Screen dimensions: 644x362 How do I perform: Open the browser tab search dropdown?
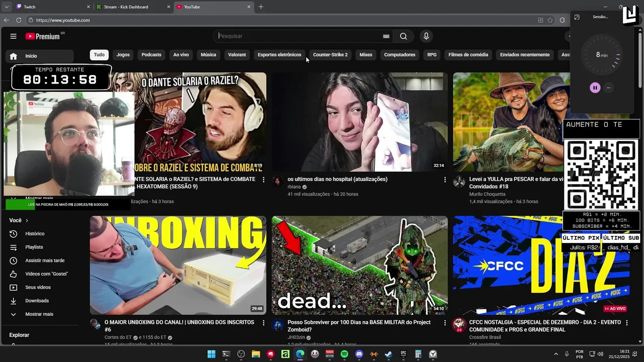(x=7, y=7)
